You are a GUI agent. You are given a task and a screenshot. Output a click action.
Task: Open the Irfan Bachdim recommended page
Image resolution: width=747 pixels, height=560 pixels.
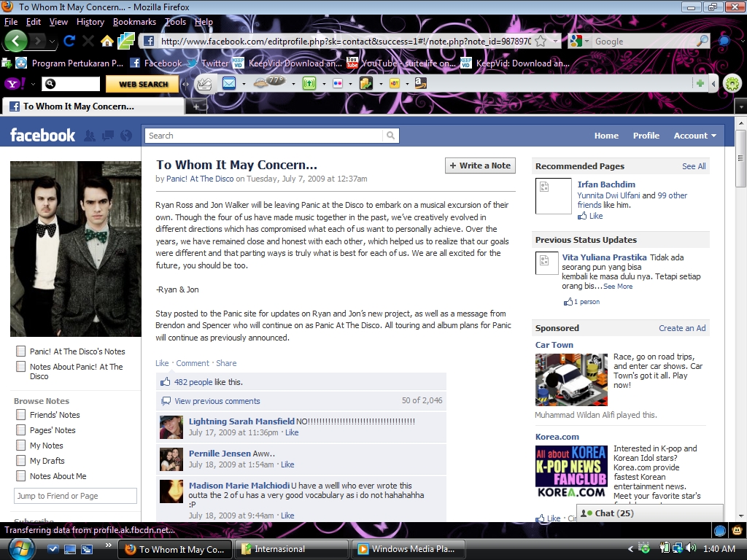606,184
